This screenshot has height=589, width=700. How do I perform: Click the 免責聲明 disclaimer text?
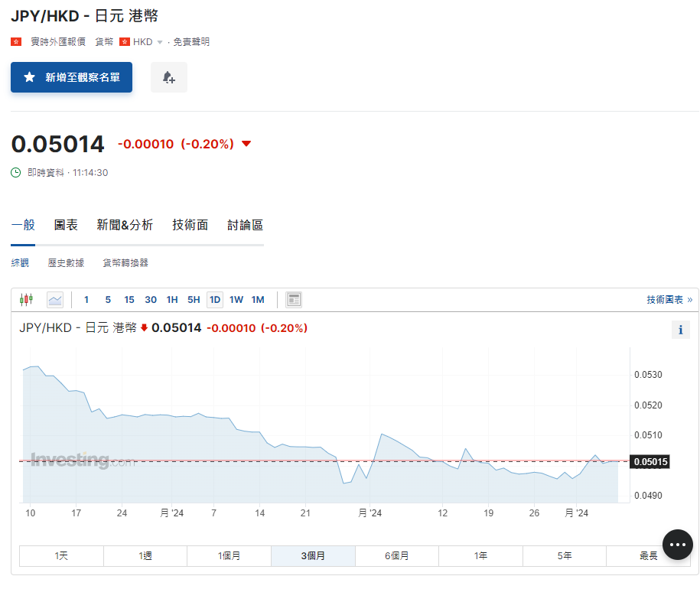click(x=191, y=42)
